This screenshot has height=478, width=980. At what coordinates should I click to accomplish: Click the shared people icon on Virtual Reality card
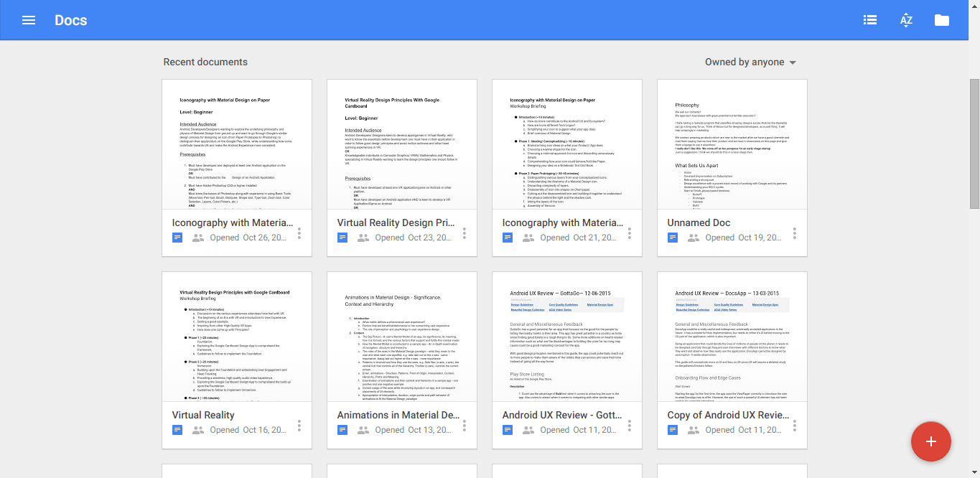pyautogui.click(x=198, y=430)
